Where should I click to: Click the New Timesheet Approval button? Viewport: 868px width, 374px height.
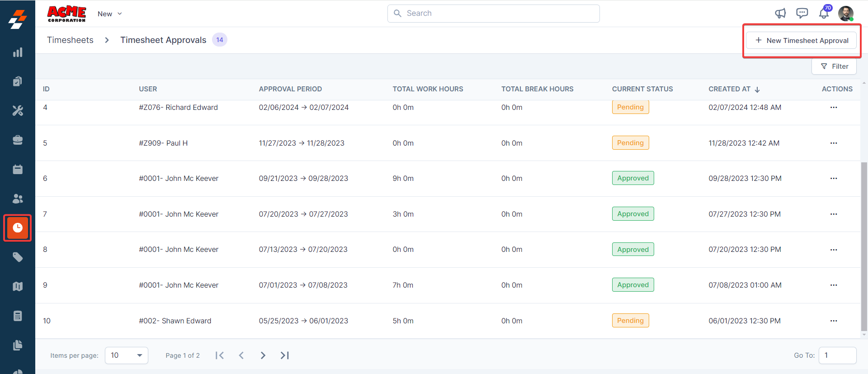(801, 41)
